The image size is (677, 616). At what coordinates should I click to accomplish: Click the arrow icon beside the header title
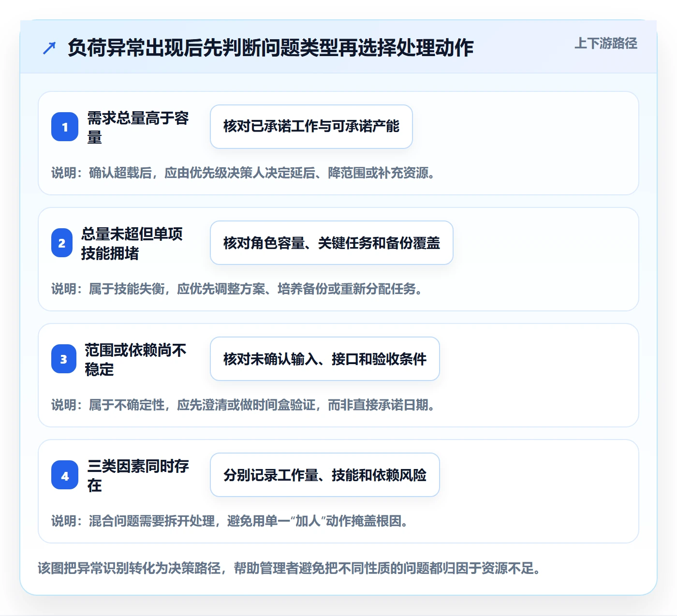click(49, 48)
